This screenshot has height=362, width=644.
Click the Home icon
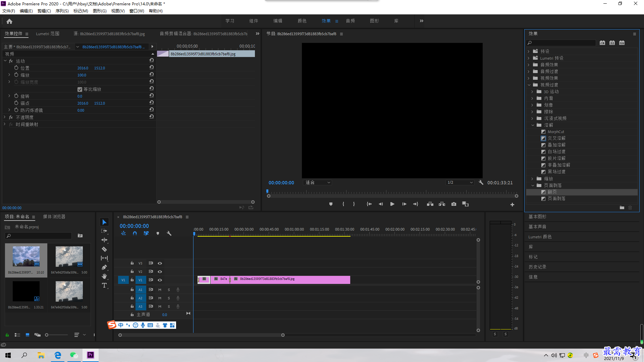(9, 21)
